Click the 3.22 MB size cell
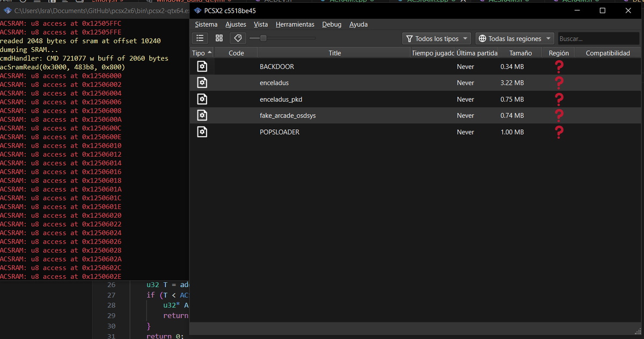The height and width of the screenshot is (339, 644). (512, 83)
